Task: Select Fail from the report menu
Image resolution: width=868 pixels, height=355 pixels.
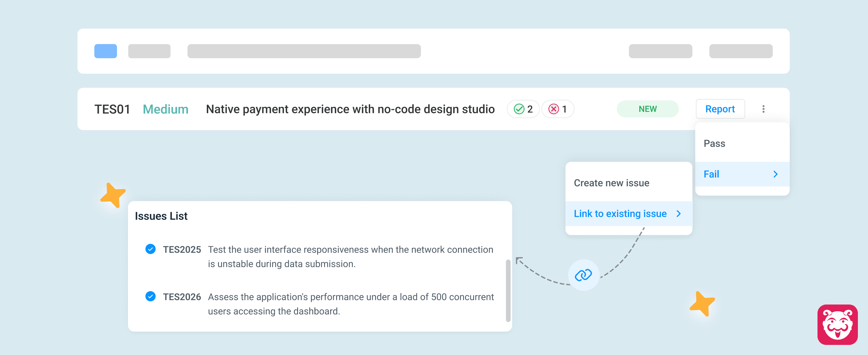Action: point(742,174)
